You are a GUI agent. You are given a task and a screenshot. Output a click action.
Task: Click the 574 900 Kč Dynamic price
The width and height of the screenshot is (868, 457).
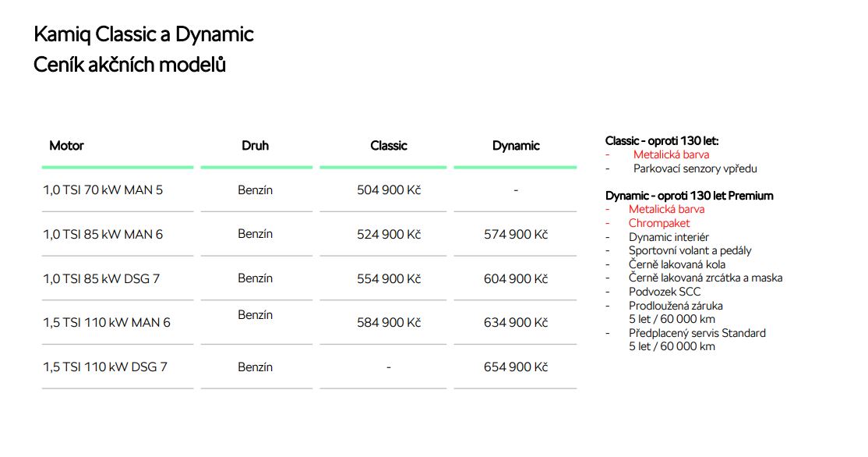515,235
